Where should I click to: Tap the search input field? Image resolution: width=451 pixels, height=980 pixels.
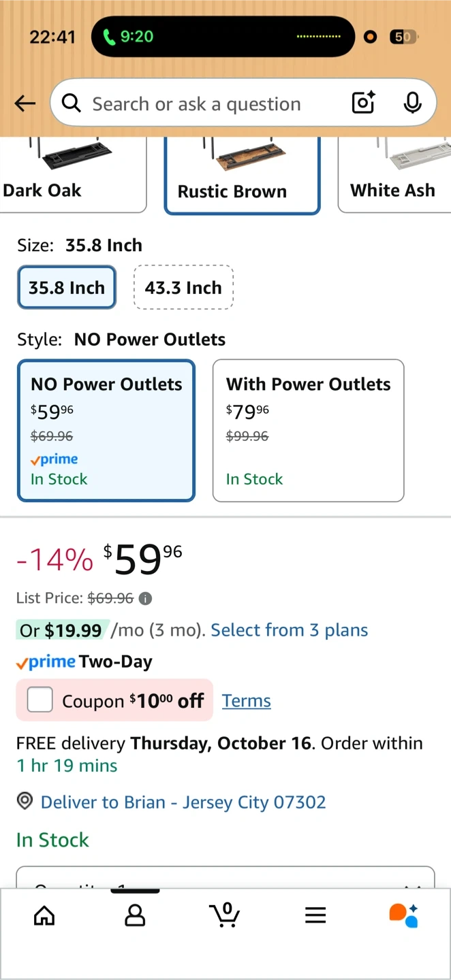click(x=204, y=103)
